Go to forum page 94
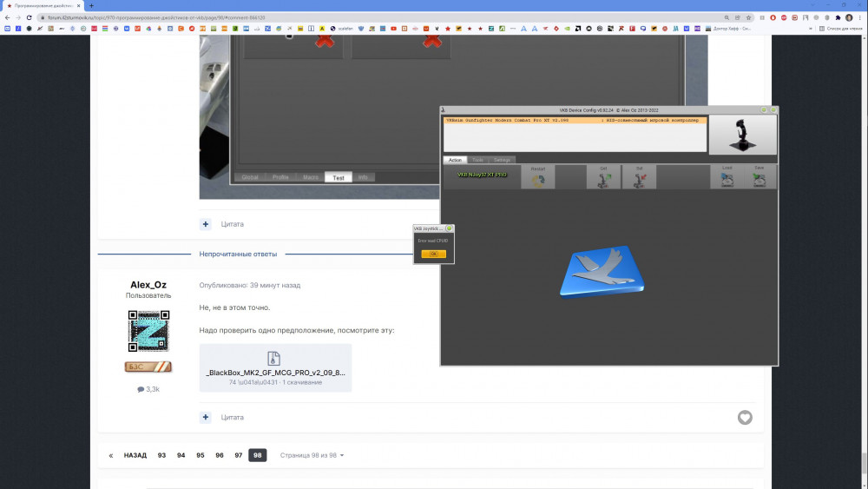This screenshot has width=868, height=489. click(181, 455)
